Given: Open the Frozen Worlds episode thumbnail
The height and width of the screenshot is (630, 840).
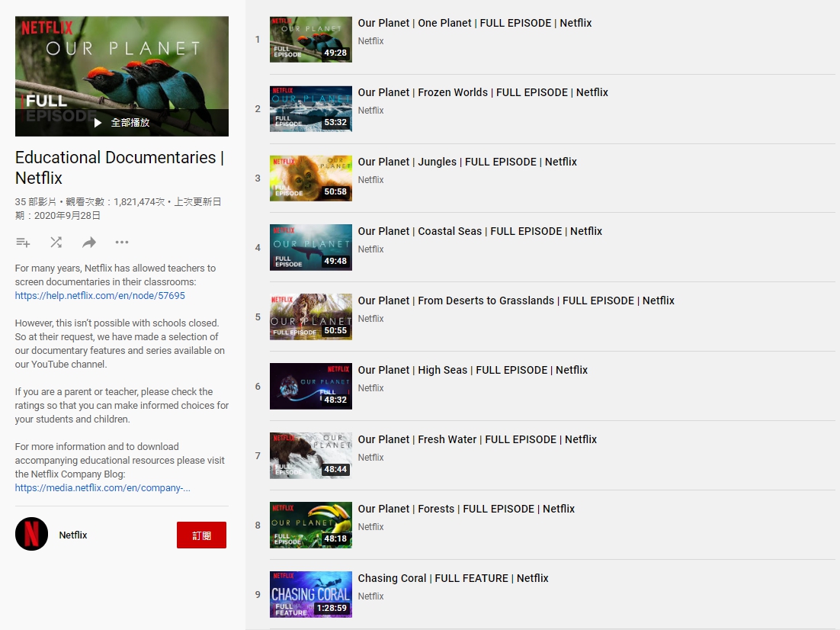Looking at the screenshot, I should click(x=311, y=109).
